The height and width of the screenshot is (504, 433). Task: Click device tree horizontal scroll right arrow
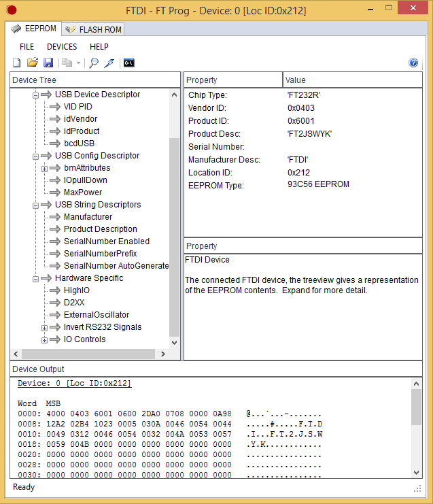[163, 354]
